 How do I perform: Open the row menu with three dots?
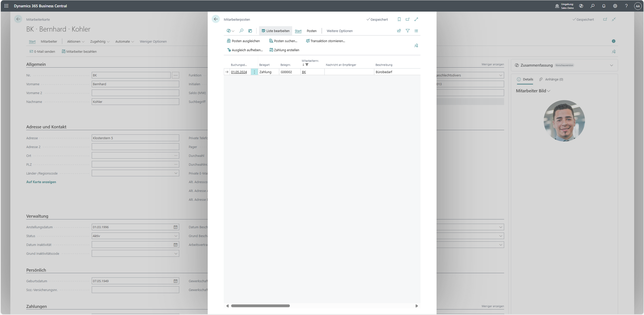254,72
